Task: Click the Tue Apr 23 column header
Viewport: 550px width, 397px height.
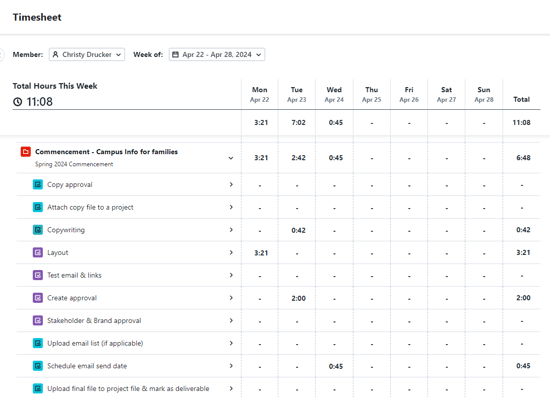Action: (297, 95)
